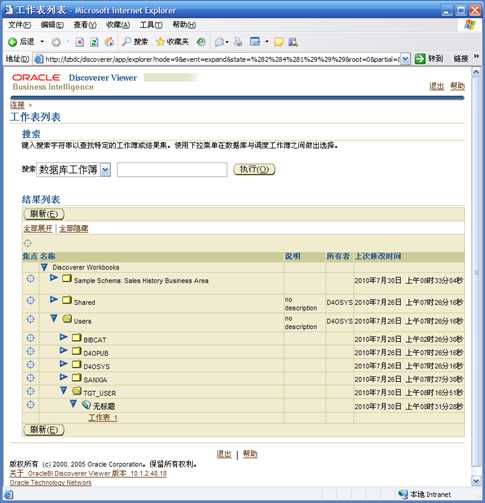Click the IE Forward arrow button

click(x=56, y=42)
